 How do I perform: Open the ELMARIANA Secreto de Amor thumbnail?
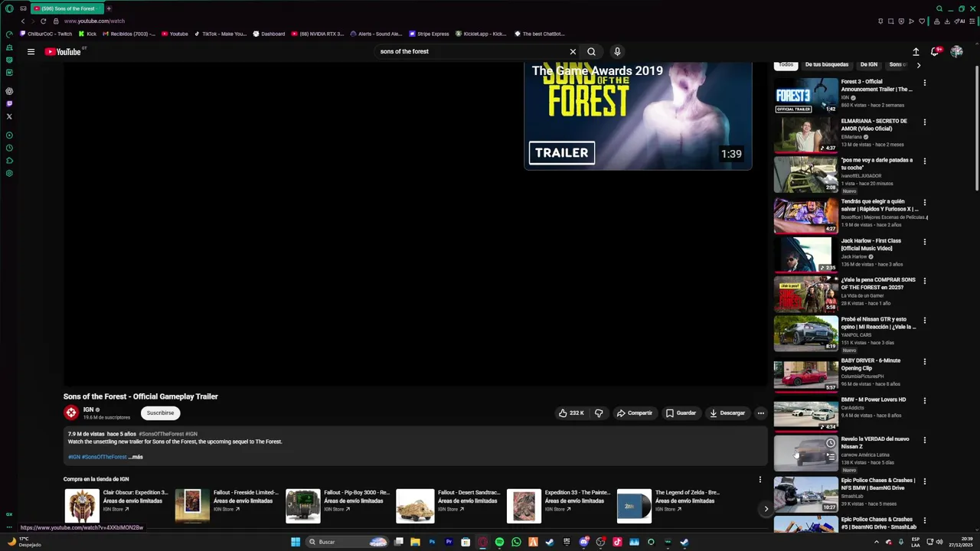(x=805, y=135)
